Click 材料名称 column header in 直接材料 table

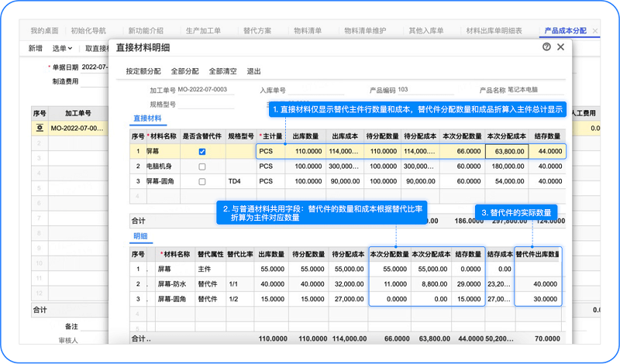164,136
